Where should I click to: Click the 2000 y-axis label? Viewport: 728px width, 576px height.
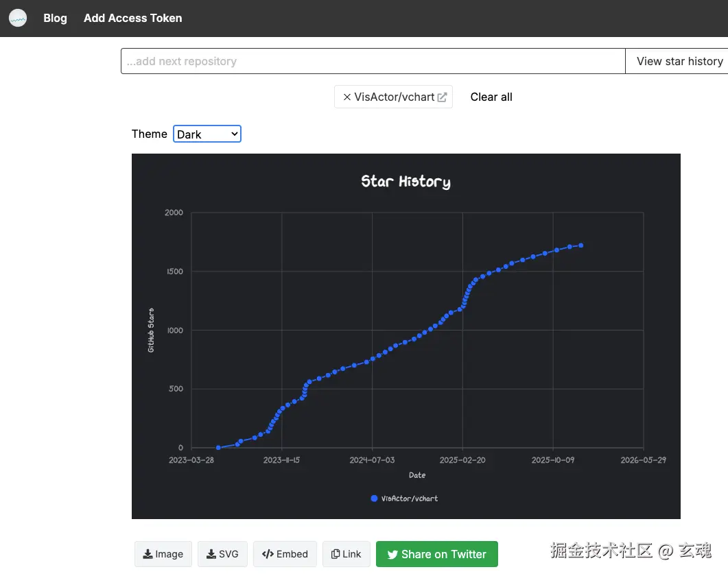pyautogui.click(x=174, y=213)
